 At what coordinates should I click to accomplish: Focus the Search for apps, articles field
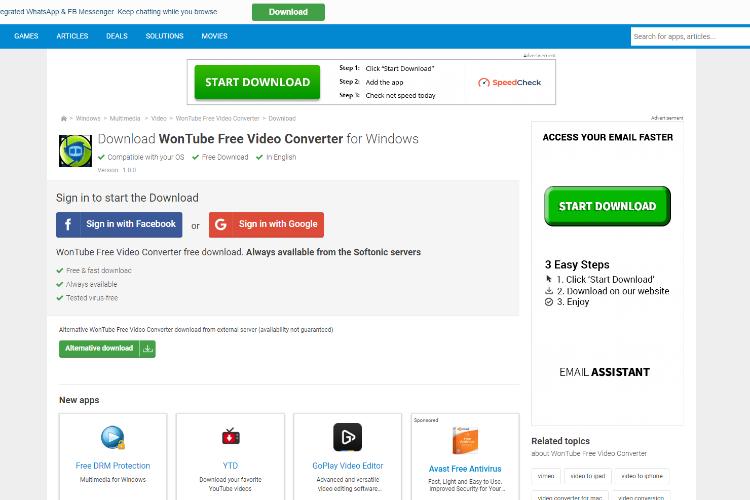(690, 36)
